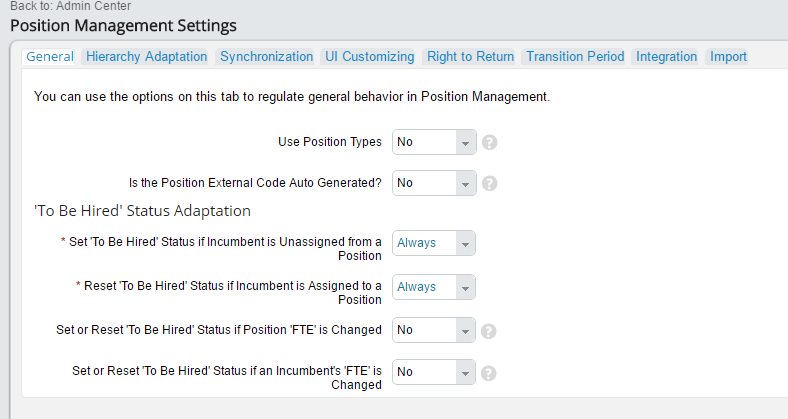Show help icon for External Code Auto Generated
788x419 pixels.
tap(489, 183)
